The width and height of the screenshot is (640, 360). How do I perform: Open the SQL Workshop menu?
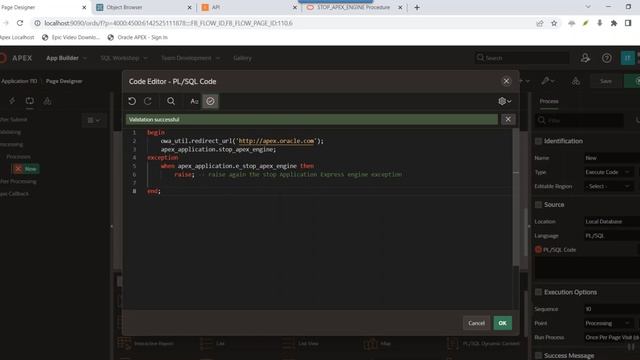click(x=124, y=58)
